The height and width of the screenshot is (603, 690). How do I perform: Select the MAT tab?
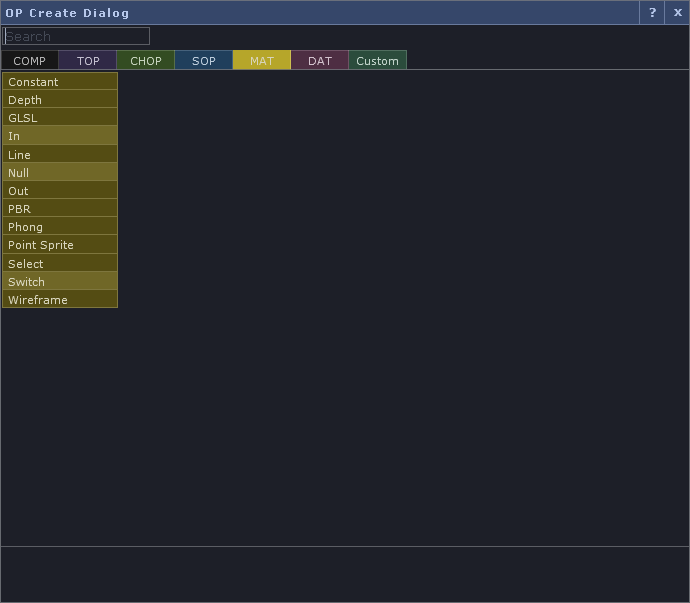(x=262, y=60)
